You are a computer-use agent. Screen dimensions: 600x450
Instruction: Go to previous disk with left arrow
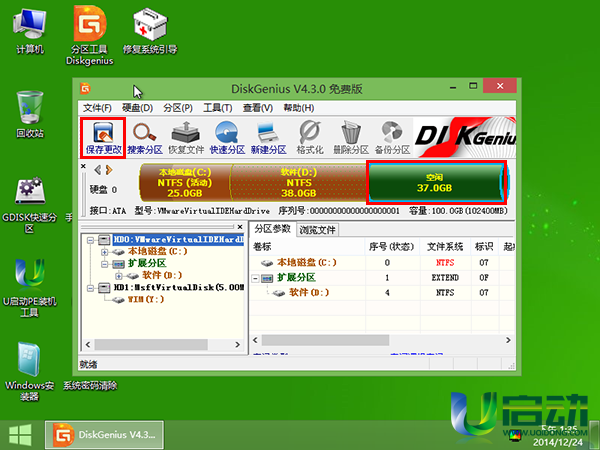point(98,170)
